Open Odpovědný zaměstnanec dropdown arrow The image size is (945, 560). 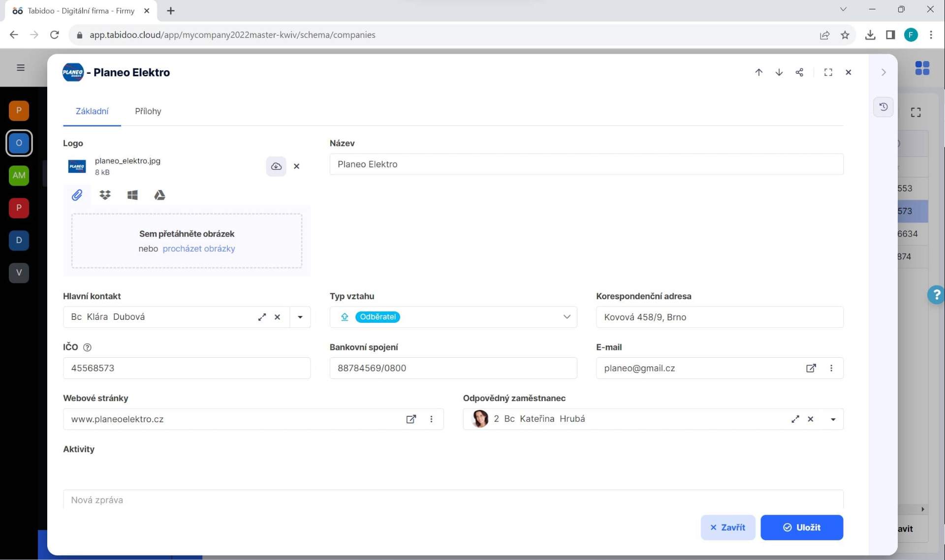point(833,419)
